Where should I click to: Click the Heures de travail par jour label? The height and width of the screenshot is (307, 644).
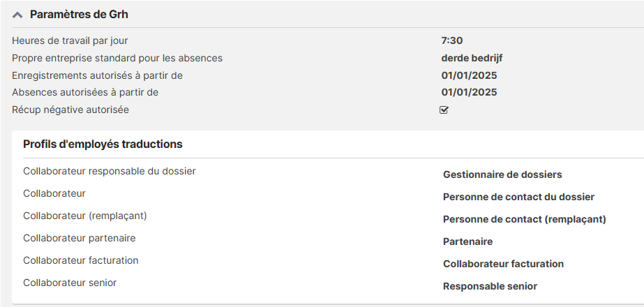pos(70,40)
